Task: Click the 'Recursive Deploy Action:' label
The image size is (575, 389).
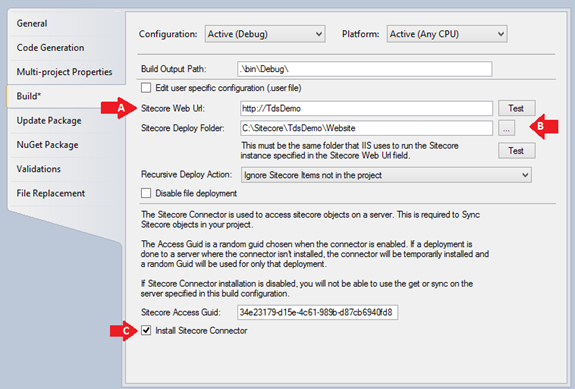Action: point(186,175)
